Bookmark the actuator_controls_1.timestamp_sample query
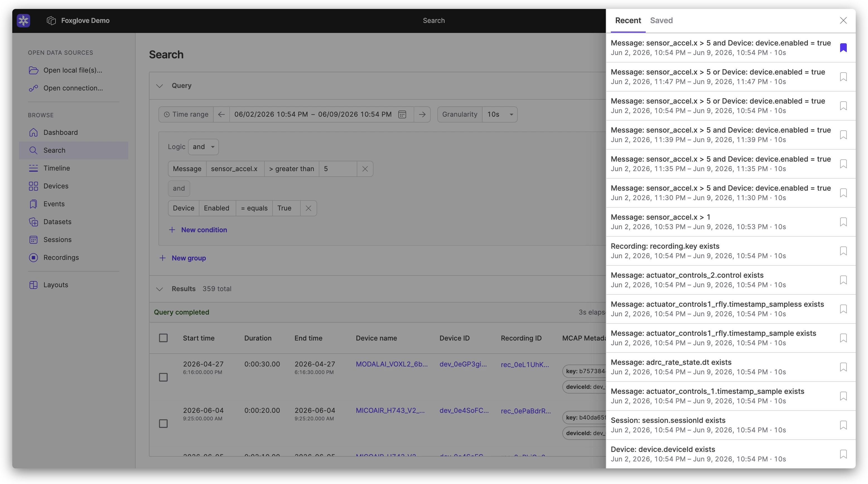This screenshot has width=868, height=484. pos(843,396)
